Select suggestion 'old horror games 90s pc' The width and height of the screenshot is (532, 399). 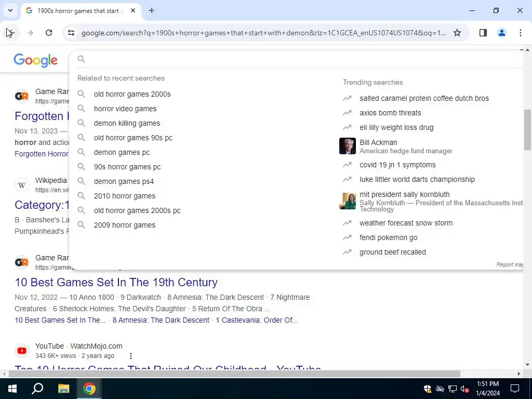click(133, 138)
